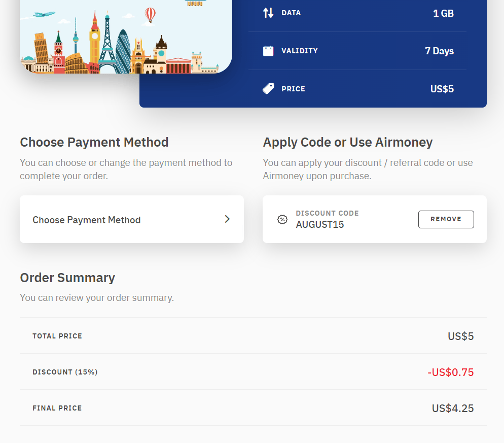Viewport: 504px width, 443px height.
Task: Click the Order Summary heading
Action: point(67,278)
